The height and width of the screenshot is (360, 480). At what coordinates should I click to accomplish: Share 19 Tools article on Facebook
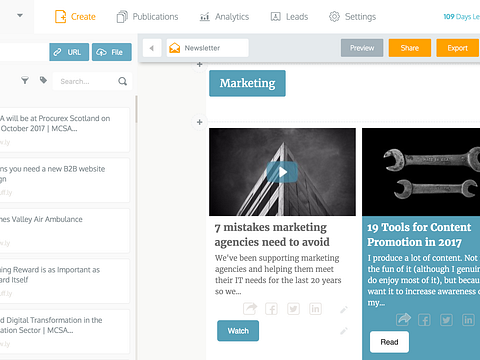point(424,320)
